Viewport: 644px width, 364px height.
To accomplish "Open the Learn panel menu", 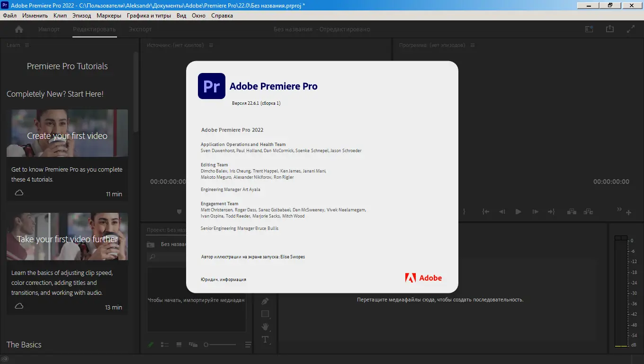I will pyautogui.click(x=27, y=45).
